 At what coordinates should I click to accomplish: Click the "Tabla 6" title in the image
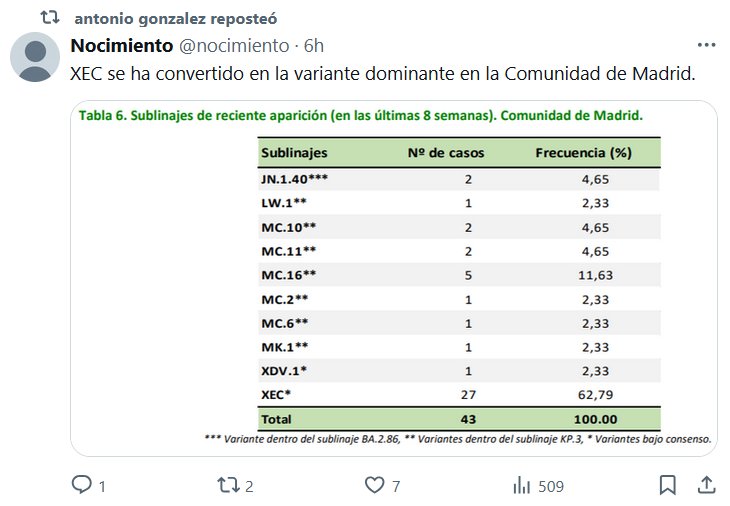pos(360,114)
